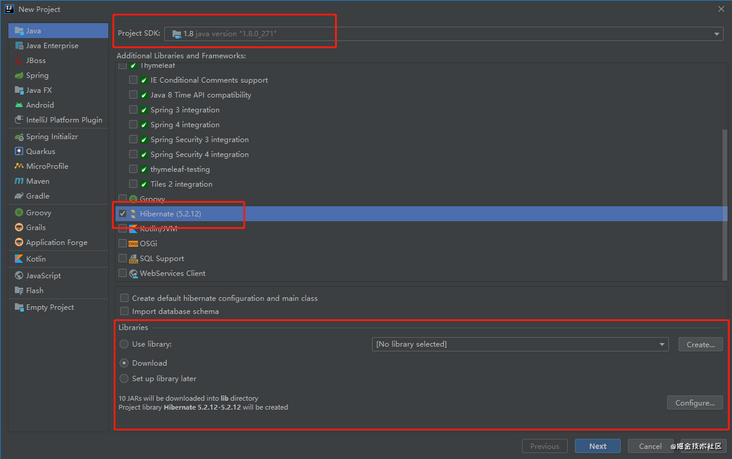This screenshot has height=459, width=732.
Task: Click the OSGi framework icon
Action: click(x=134, y=244)
